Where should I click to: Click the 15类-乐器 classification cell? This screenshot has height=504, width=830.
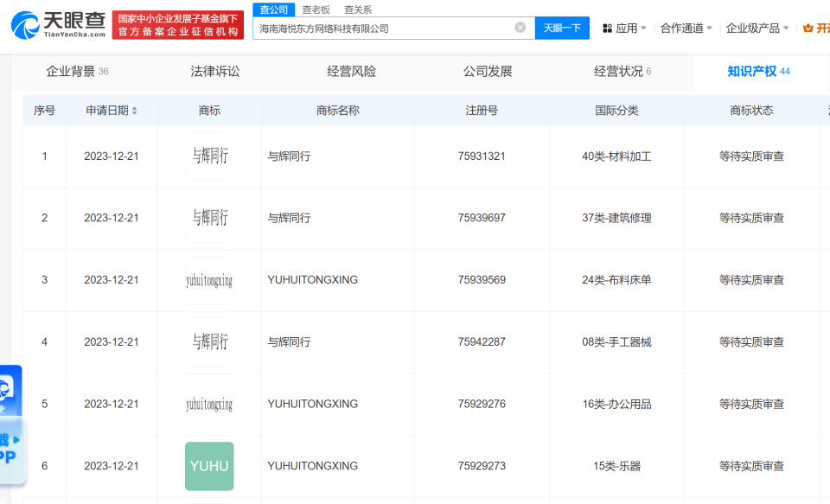point(616,466)
